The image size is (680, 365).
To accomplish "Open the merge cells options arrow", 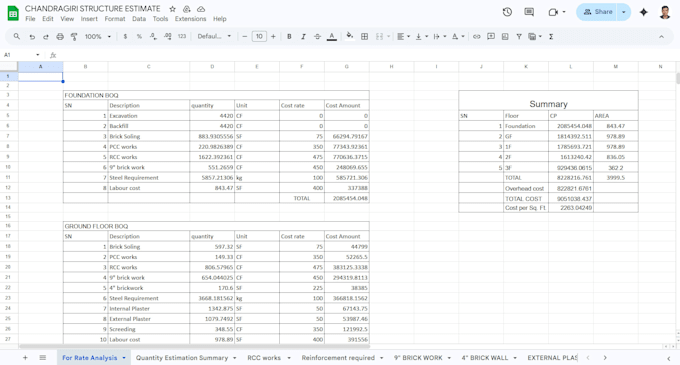I will tap(388, 37).
